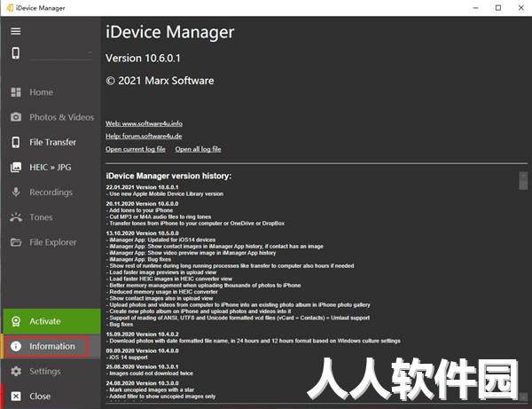Click the '15.09.2020 Version 10.4.0.2' entry
This screenshot has height=409, width=532.
(142, 334)
